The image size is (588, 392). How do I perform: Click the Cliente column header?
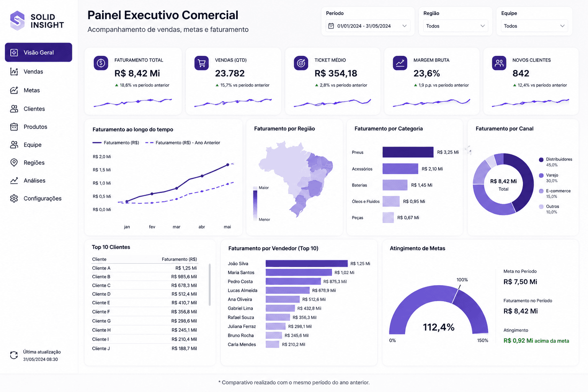point(99,260)
